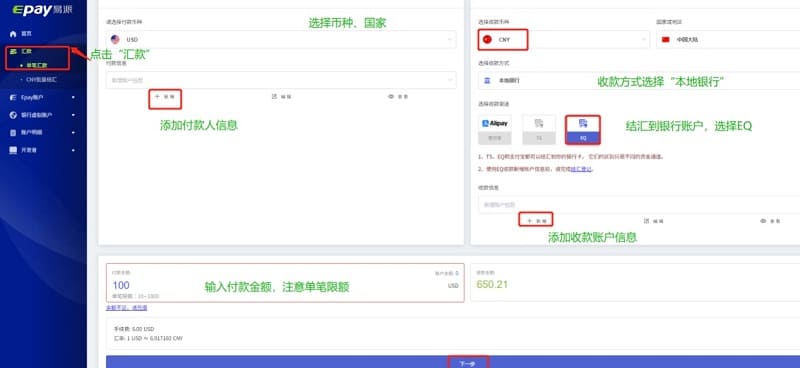Select the Alipay payout channel
Screen dimensions: 800x368
tap(494, 130)
